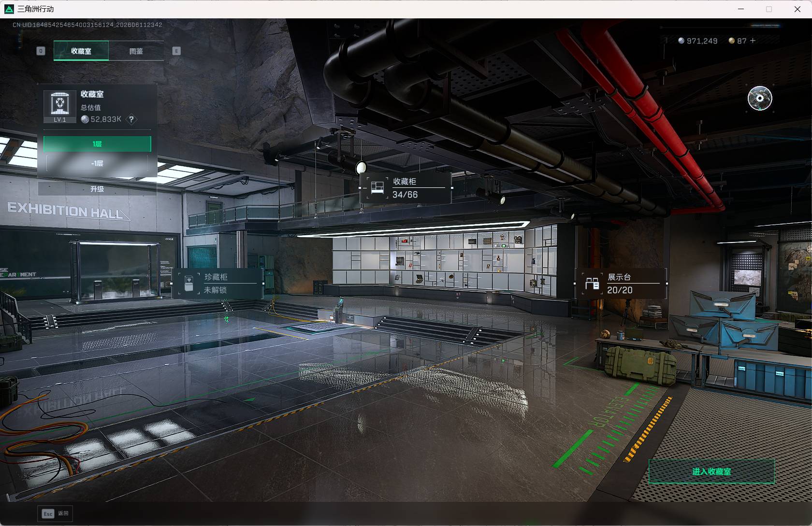Click the locked 珍藏柜 treasure cabinet icon

pyautogui.click(x=189, y=284)
